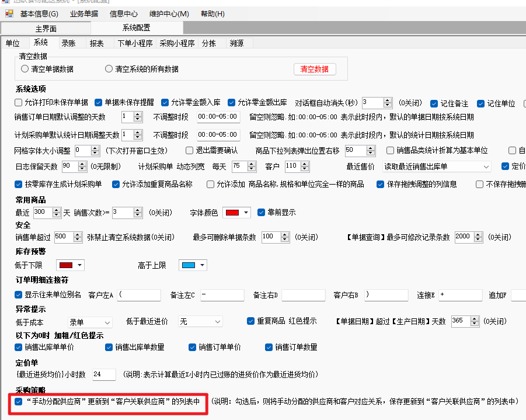This screenshot has height=420, width=526.
Task: Adjust 最多可修改记录条数 2000 spinner
Action: pyautogui.click(x=478, y=237)
